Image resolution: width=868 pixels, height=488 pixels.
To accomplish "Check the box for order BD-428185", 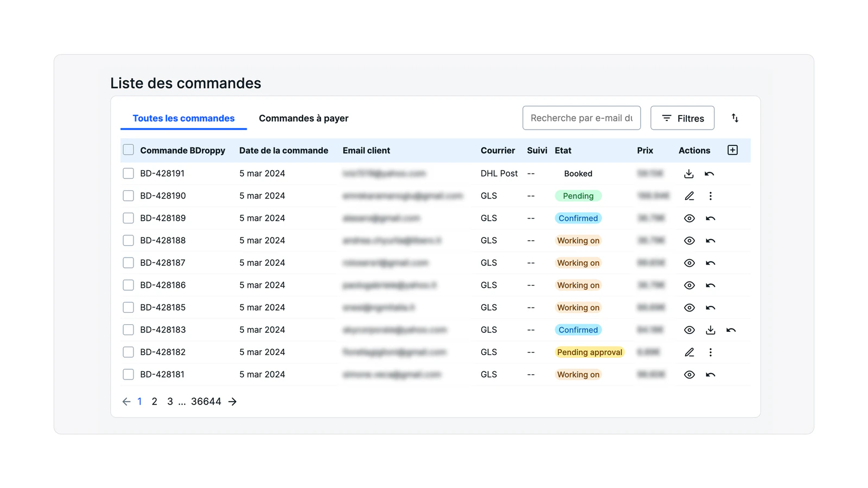I will pyautogui.click(x=128, y=307).
